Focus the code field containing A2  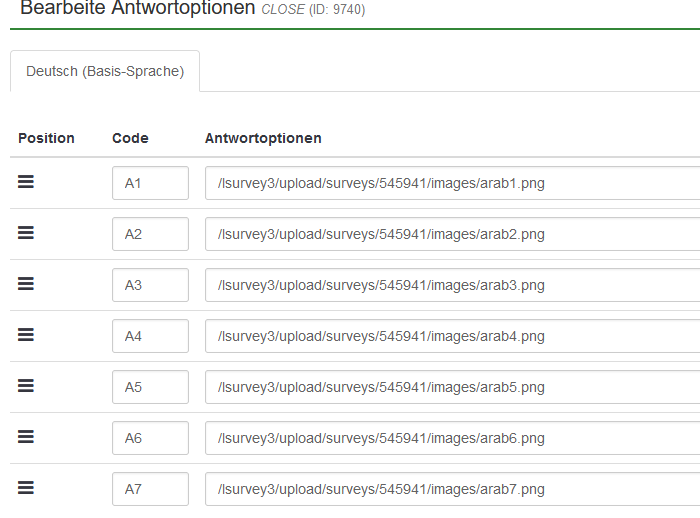(x=150, y=235)
